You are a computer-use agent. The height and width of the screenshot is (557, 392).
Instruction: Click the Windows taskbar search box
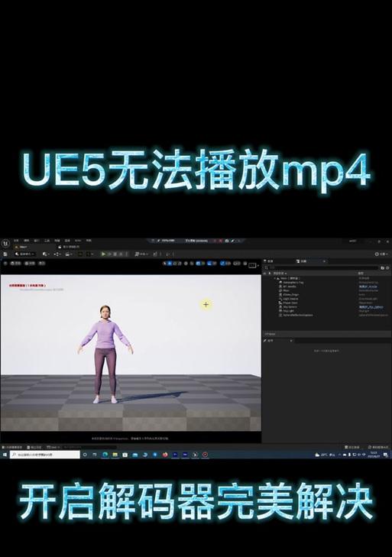(x=45, y=455)
